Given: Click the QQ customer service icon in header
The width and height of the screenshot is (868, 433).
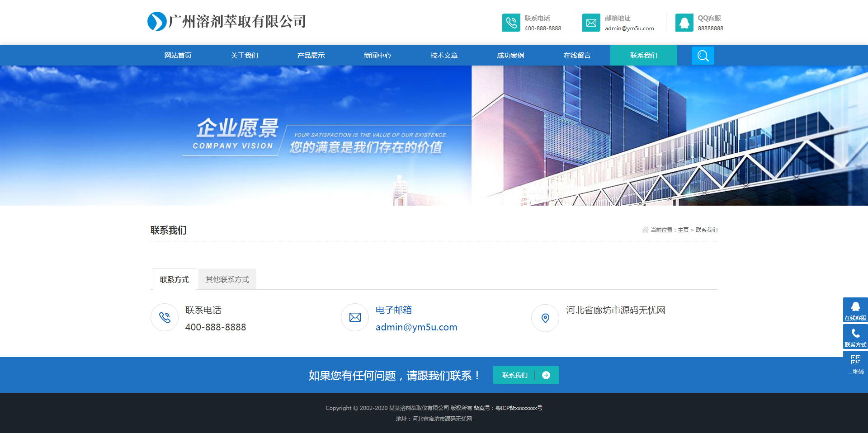Looking at the screenshot, I should [684, 23].
